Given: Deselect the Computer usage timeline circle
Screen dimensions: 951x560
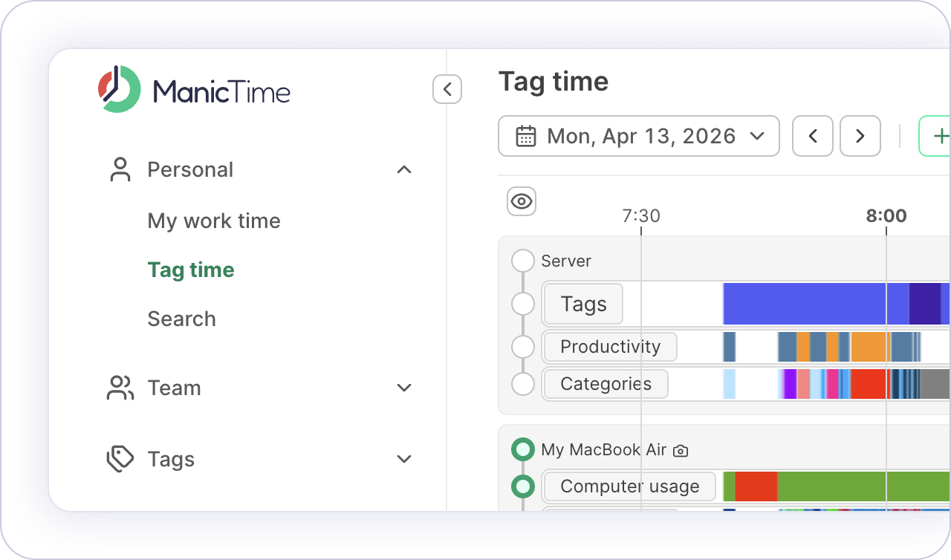Looking at the screenshot, I should click(x=523, y=486).
